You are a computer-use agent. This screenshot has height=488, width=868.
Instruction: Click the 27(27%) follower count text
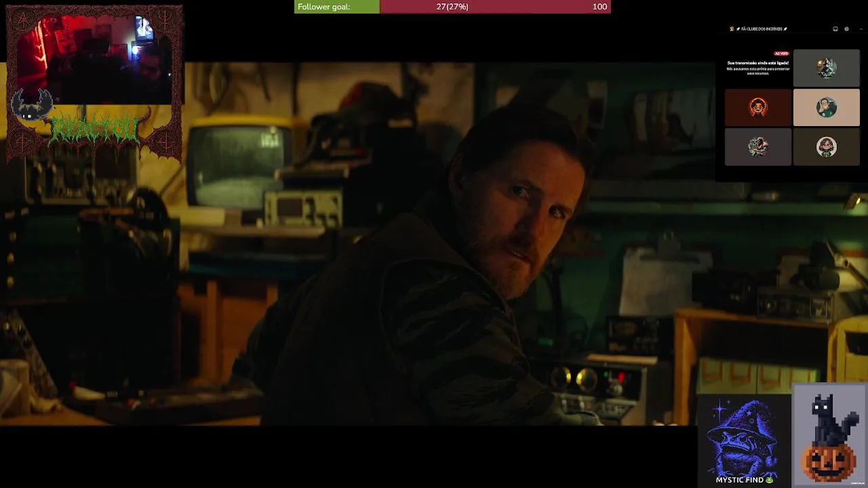[x=452, y=7]
